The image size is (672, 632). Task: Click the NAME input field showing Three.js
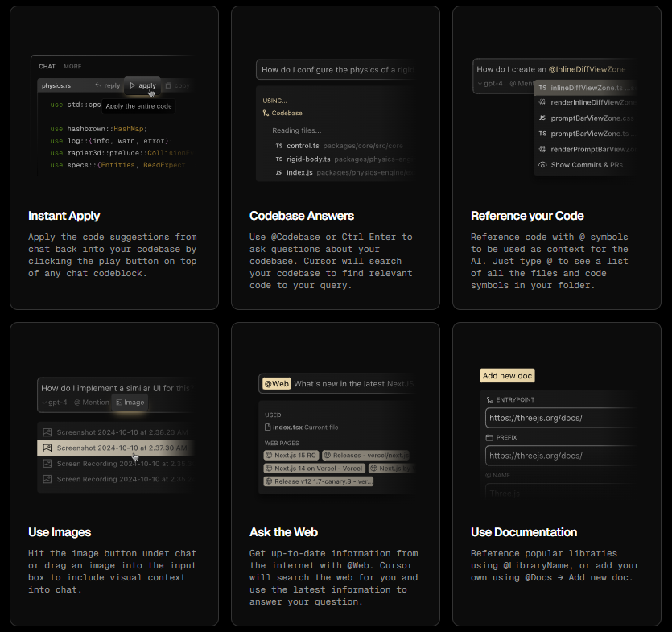(x=561, y=491)
